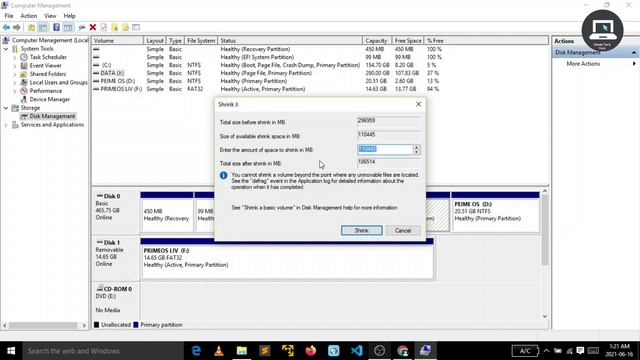Image resolution: width=640 pixels, height=360 pixels.
Task: Select the PRIMEOS LIV (F:) volume row
Action: 268,89
